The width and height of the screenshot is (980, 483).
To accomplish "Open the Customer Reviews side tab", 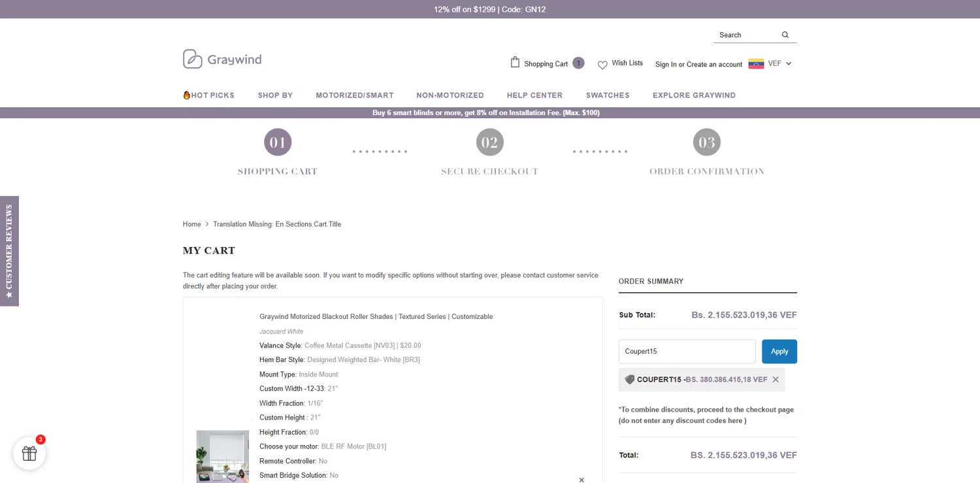I will pyautogui.click(x=9, y=251).
